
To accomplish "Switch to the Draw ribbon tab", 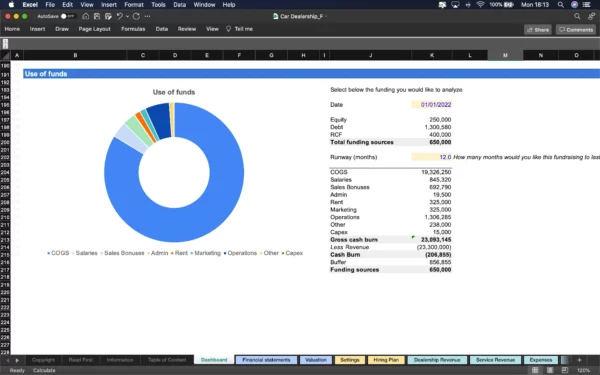I will (x=62, y=29).
